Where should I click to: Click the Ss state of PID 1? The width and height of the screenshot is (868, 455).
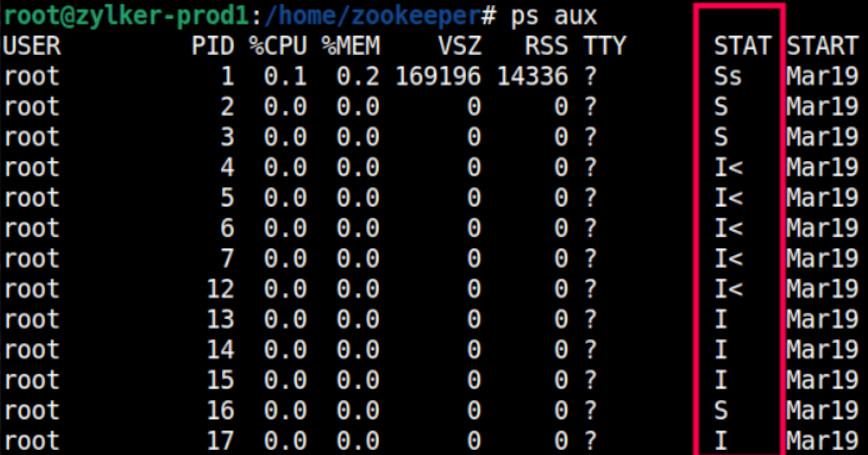coord(728,76)
